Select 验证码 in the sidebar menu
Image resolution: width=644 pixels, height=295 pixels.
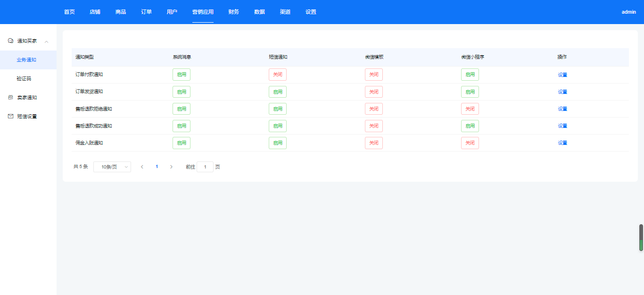point(24,79)
